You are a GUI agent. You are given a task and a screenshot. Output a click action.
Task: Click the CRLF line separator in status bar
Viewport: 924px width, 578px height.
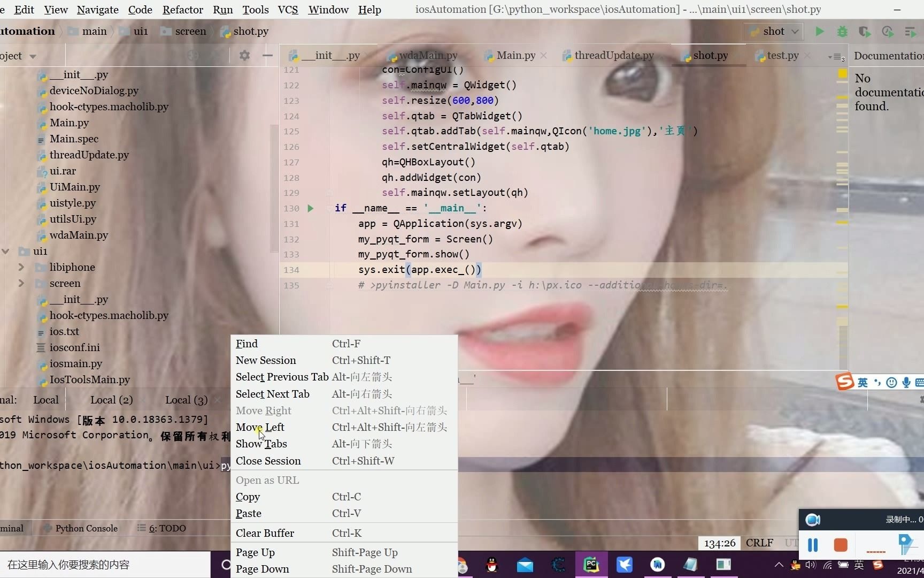(759, 543)
